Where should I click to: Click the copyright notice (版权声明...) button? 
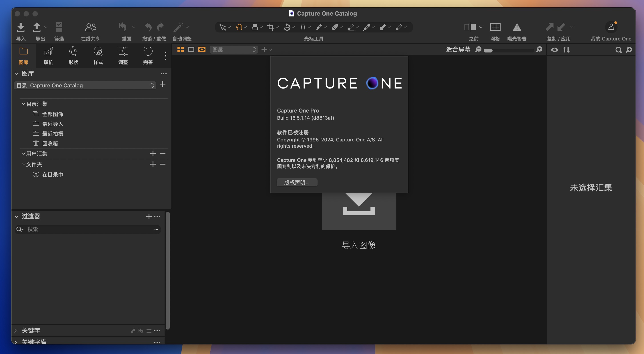pyautogui.click(x=297, y=182)
